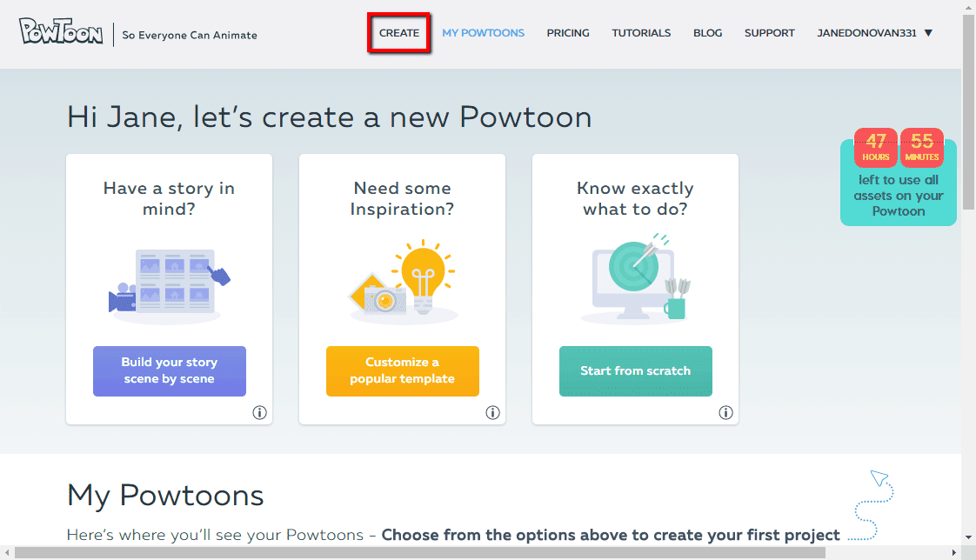
Task: Click 'left to use all assets' text
Action: (x=899, y=196)
